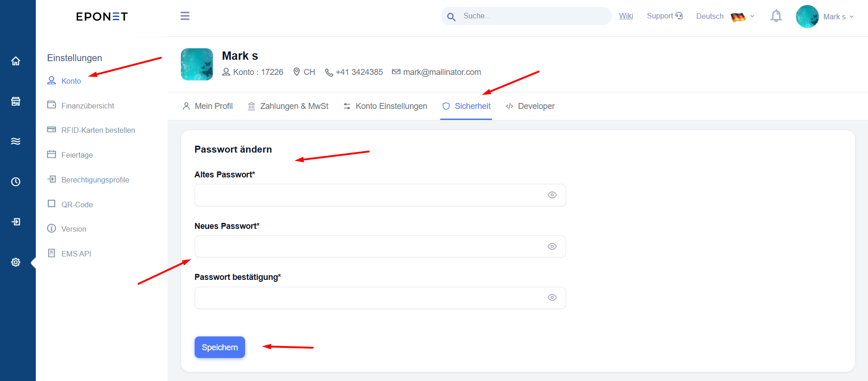Image resolution: width=868 pixels, height=381 pixels.
Task: Reveal the Passwort bestätigung characters
Action: click(x=552, y=297)
